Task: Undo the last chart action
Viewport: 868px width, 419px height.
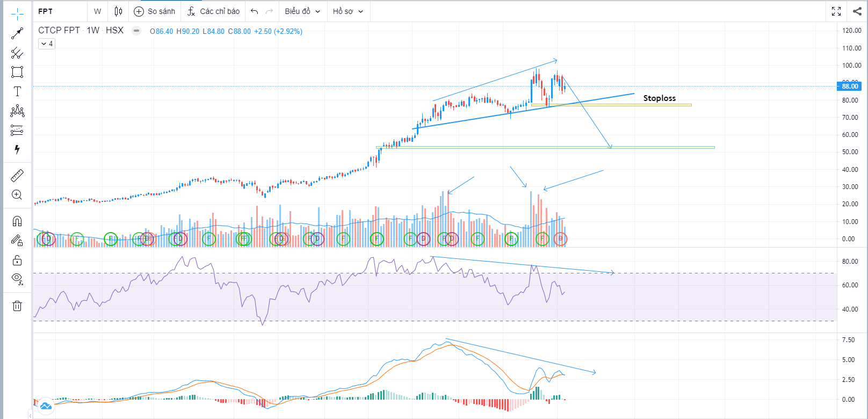Action: (x=255, y=11)
